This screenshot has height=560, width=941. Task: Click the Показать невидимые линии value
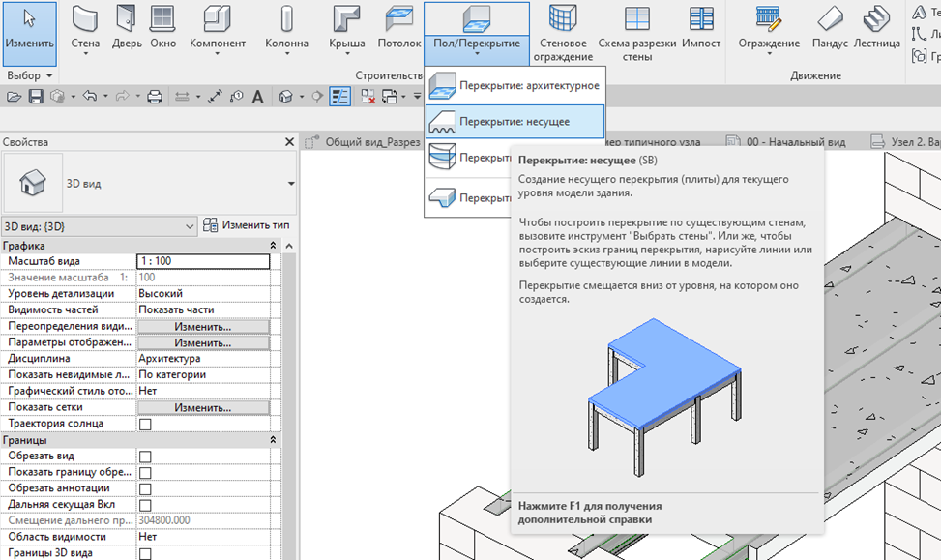coord(203,374)
